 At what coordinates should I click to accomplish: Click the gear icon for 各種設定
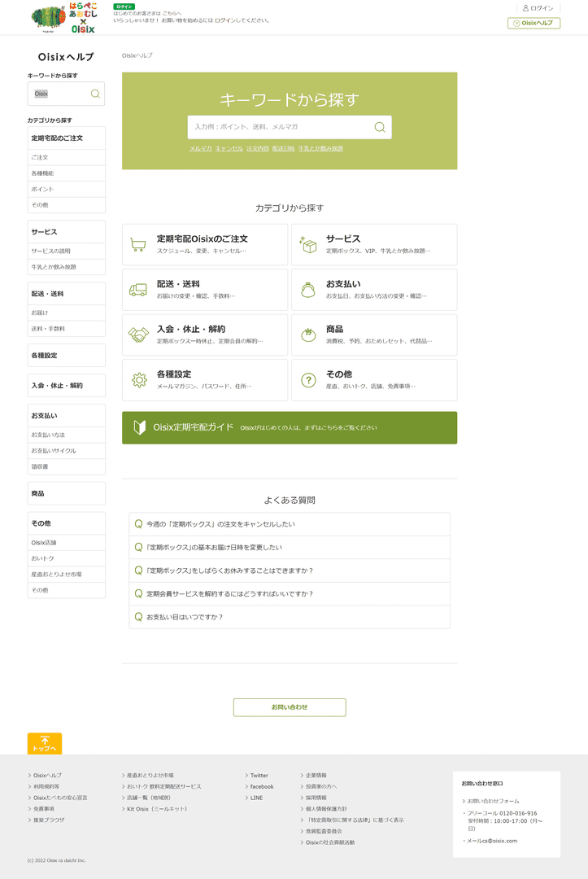coord(139,380)
